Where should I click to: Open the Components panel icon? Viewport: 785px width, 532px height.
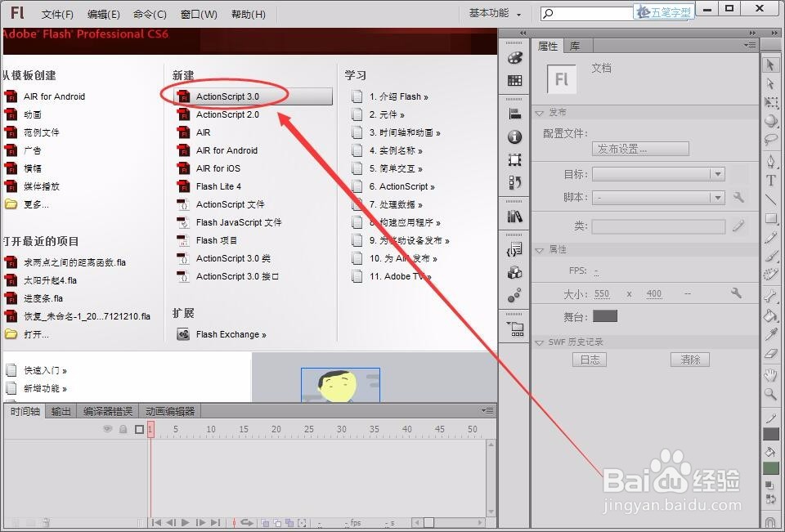click(x=514, y=272)
